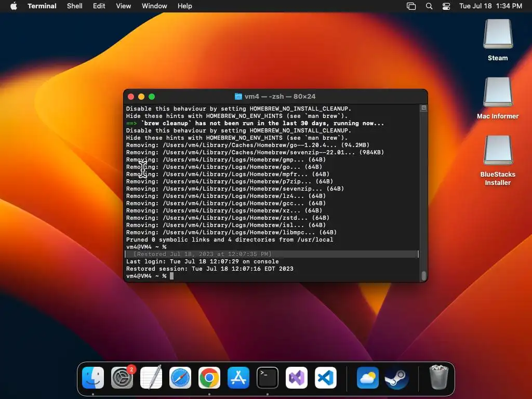
Task: Click the vm4 folder proxy icon in title
Action: click(238, 97)
